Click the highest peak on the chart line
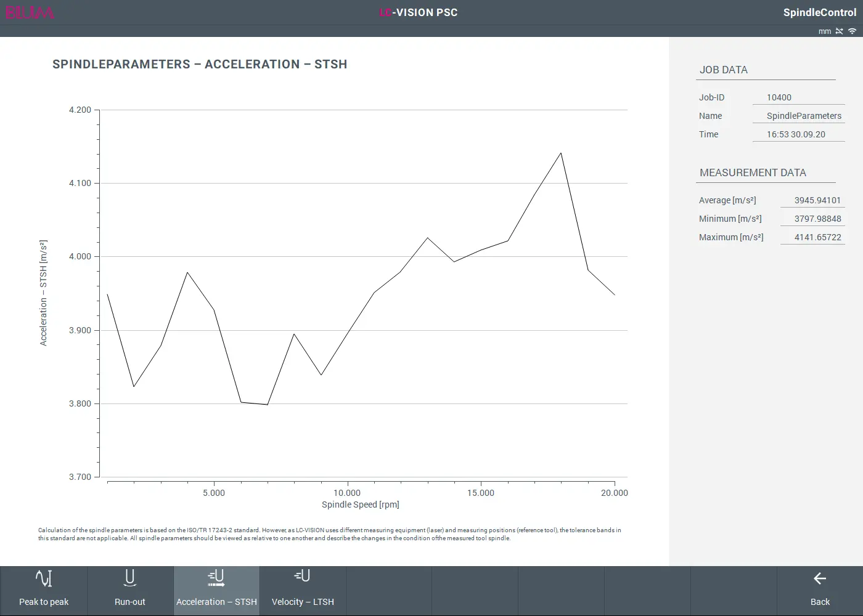 (x=560, y=153)
